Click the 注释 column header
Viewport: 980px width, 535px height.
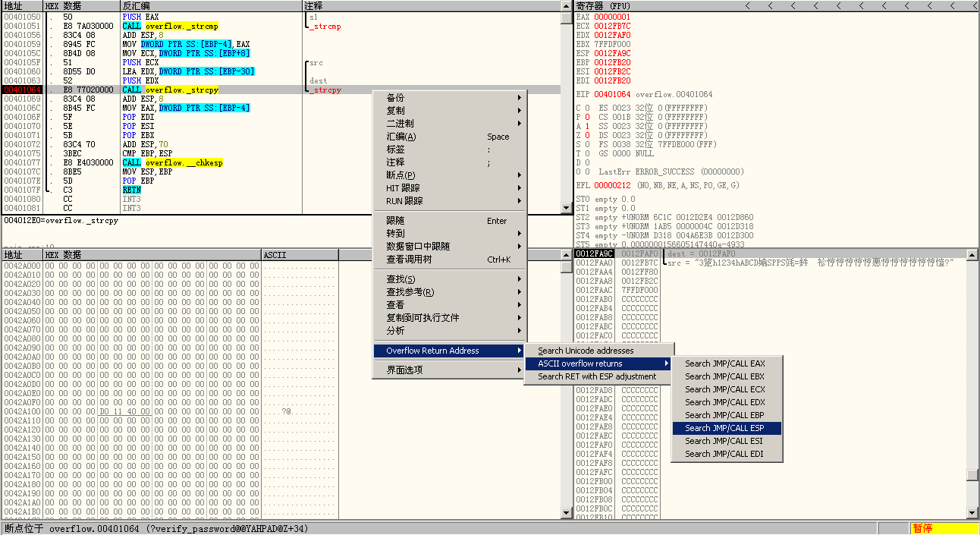pyautogui.click(x=431, y=5)
